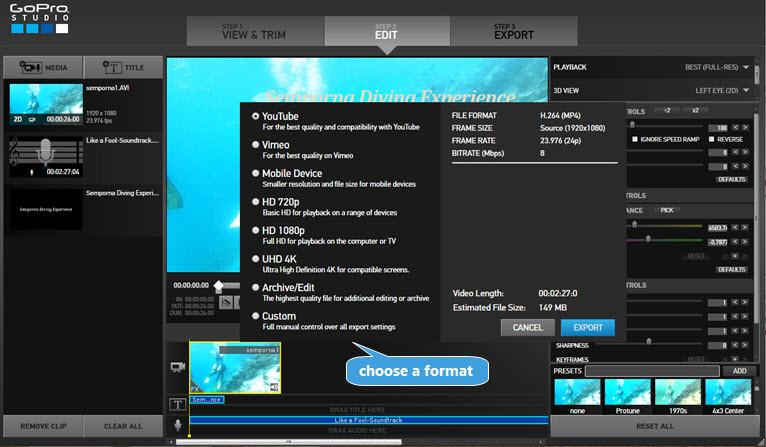This screenshot has width=766, height=447.
Task: Click the speaker icon on timeline clip
Action: pyautogui.click(x=274, y=387)
